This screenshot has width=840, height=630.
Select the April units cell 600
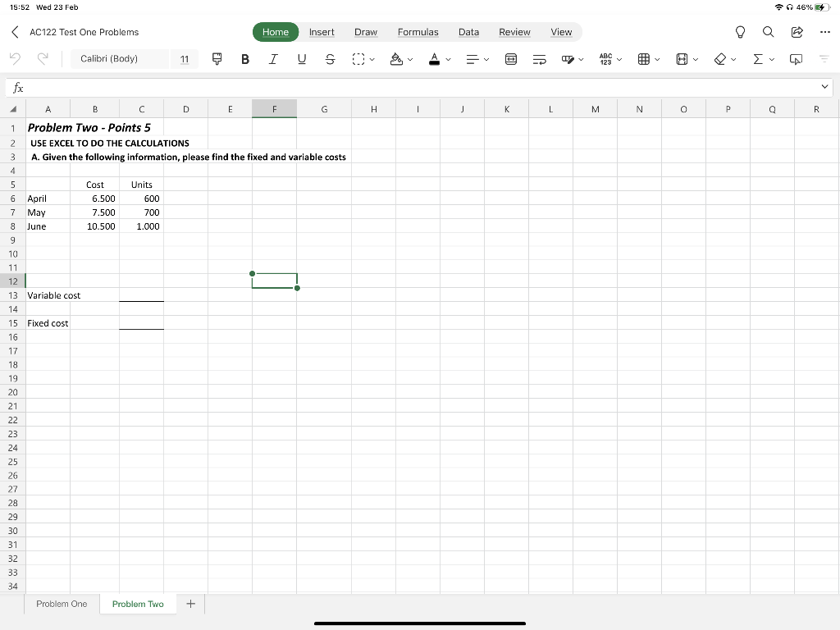pyautogui.click(x=141, y=199)
